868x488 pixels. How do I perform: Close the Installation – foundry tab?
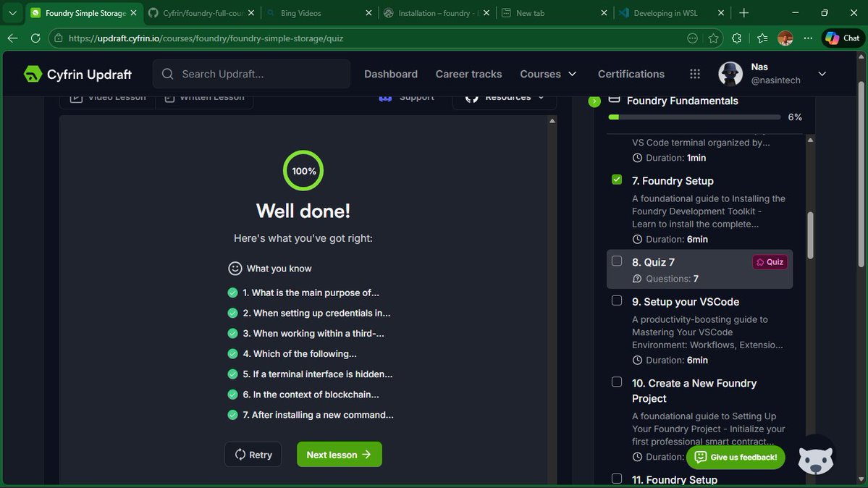point(486,13)
